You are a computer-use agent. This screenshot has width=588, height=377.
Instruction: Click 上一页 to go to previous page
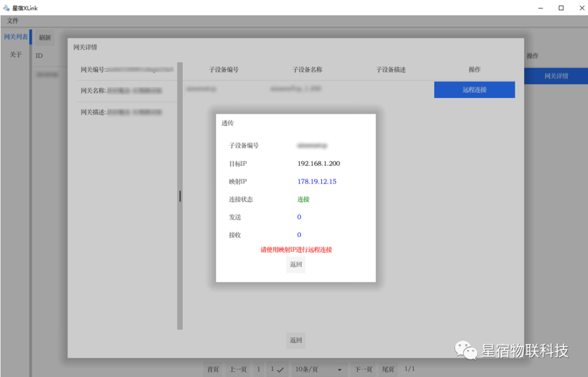[238, 369]
